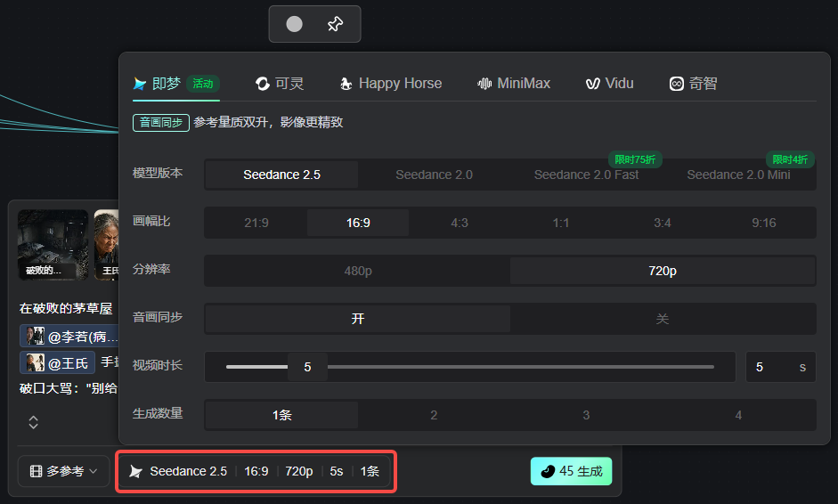Click the 音画同步 tag label
The height and width of the screenshot is (504, 838).
[x=161, y=122]
